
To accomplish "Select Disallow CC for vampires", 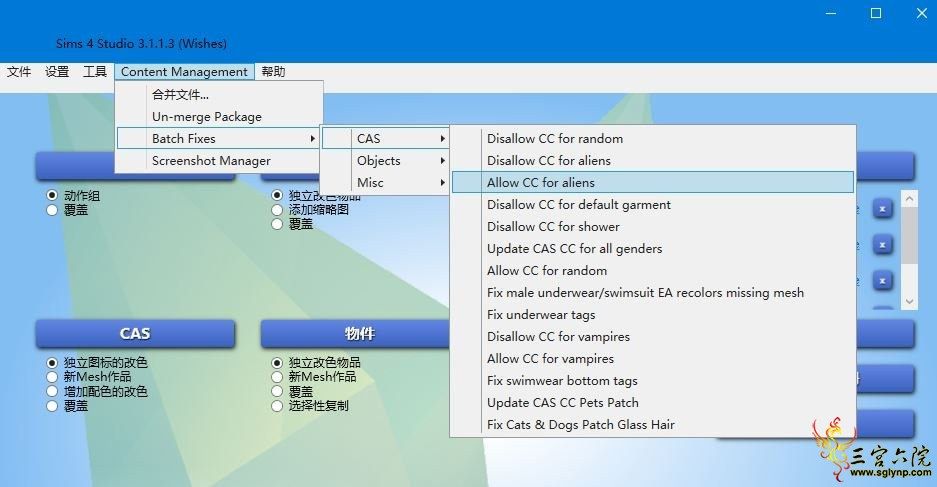I will 653,337.
